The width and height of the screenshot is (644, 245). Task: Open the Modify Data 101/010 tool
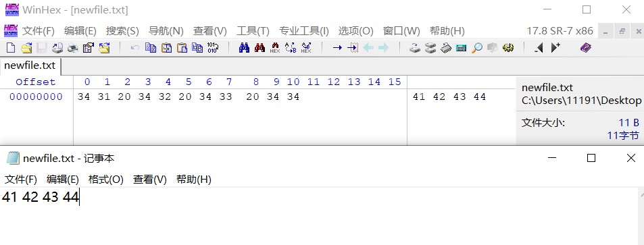click(213, 48)
